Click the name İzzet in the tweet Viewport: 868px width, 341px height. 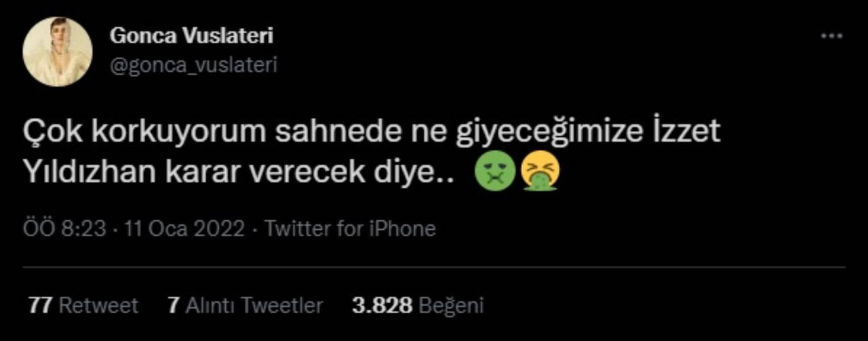[x=682, y=132]
